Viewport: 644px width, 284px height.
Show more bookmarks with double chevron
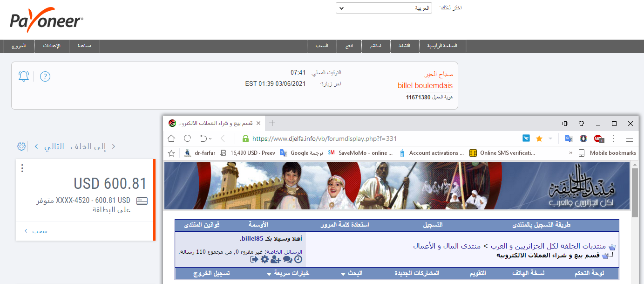coord(571,153)
